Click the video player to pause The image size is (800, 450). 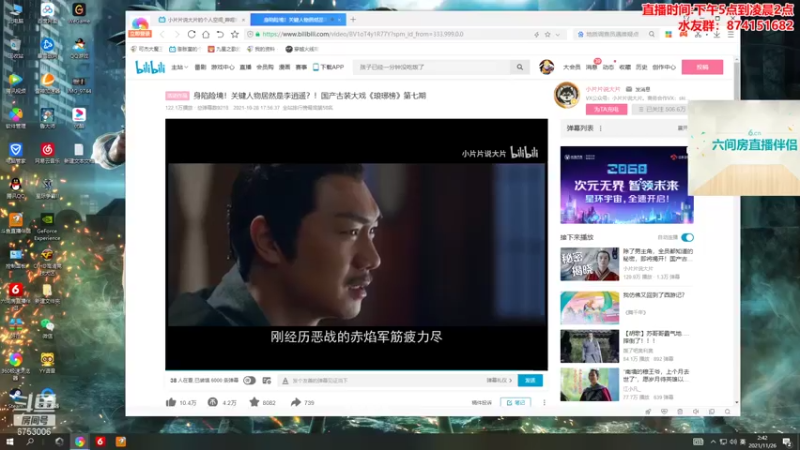[356, 244]
